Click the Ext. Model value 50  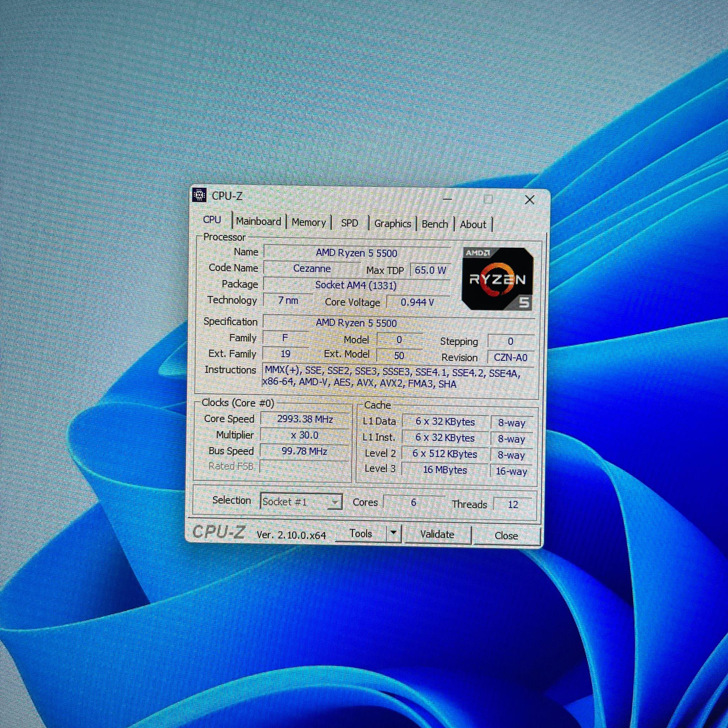tap(399, 355)
